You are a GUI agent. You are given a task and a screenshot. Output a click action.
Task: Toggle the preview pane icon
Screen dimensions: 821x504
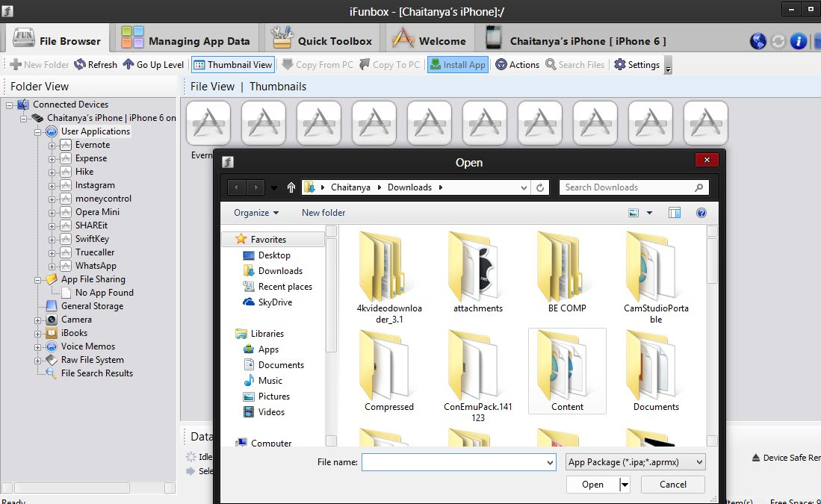(675, 213)
